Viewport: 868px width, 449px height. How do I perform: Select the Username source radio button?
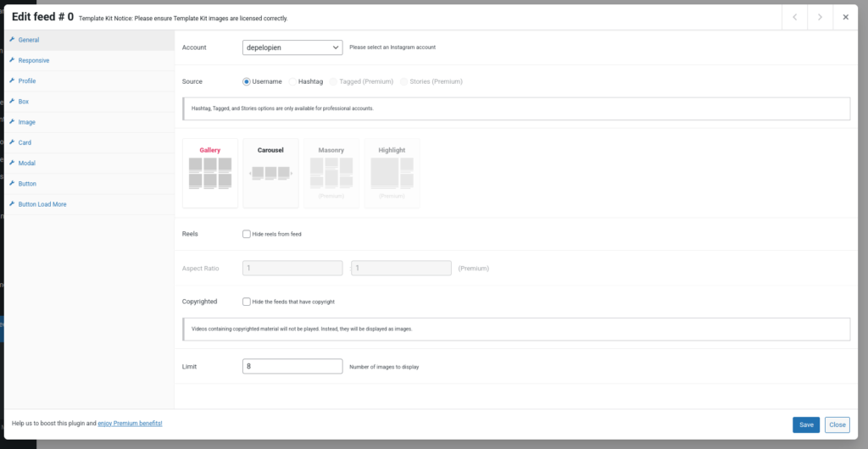(247, 81)
